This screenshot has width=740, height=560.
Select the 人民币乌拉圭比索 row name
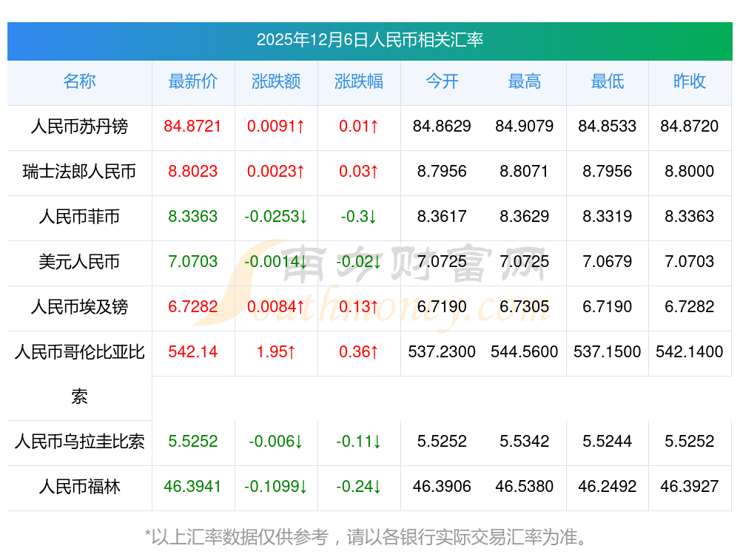pos(79,442)
